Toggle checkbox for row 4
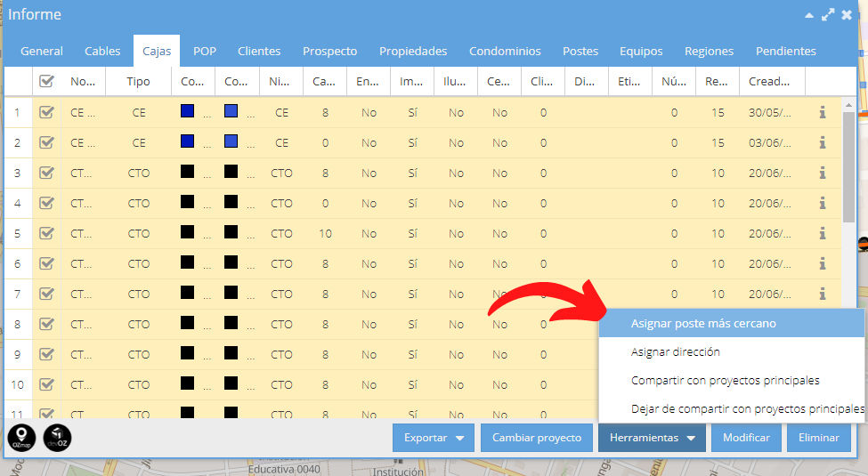Viewport: 868px width, 476px height. pos(46,203)
